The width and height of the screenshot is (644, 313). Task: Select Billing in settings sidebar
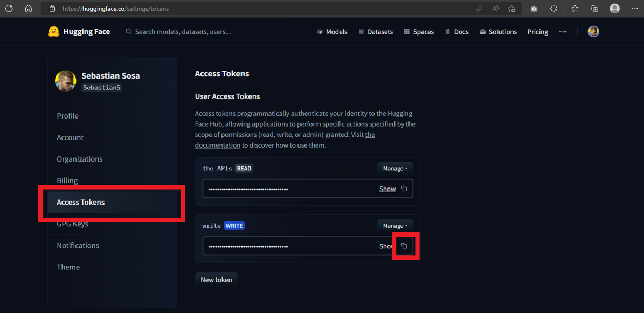tap(113, 180)
